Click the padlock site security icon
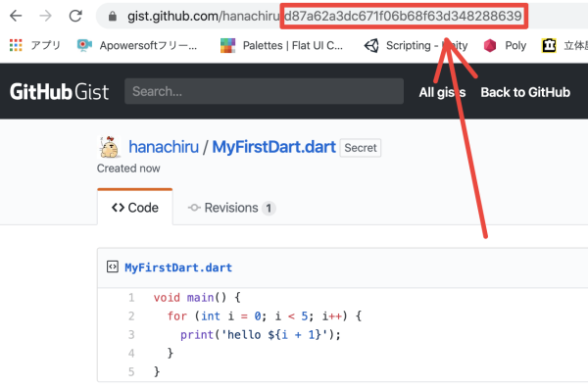Screen dimensions: 588x387 pyautogui.click(x=112, y=16)
